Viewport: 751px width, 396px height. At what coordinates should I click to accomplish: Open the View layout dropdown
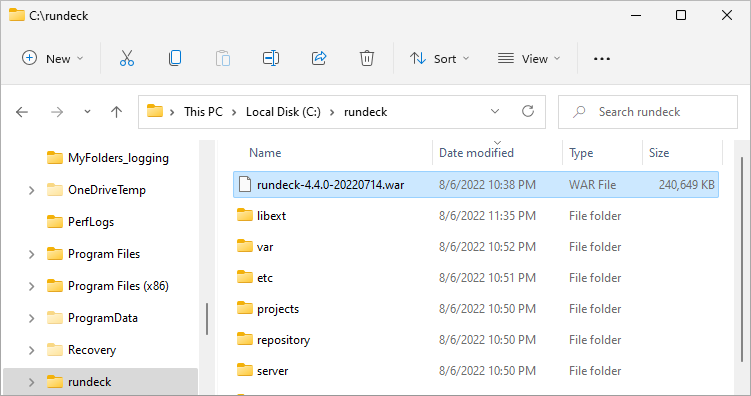click(529, 58)
